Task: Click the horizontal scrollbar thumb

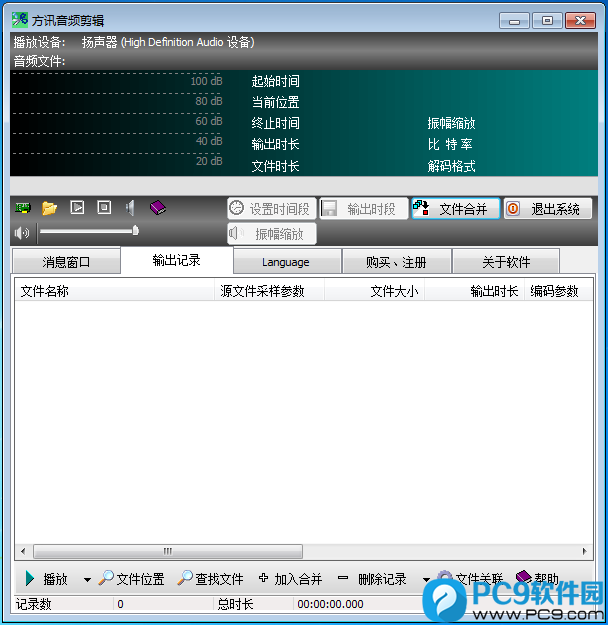Action: click(168, 551)
